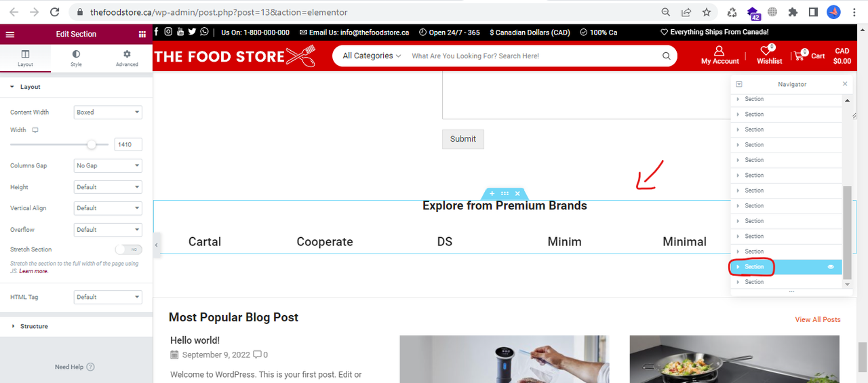Click the Navigator dock icon
Screen dimensions: 868x383
738,84
